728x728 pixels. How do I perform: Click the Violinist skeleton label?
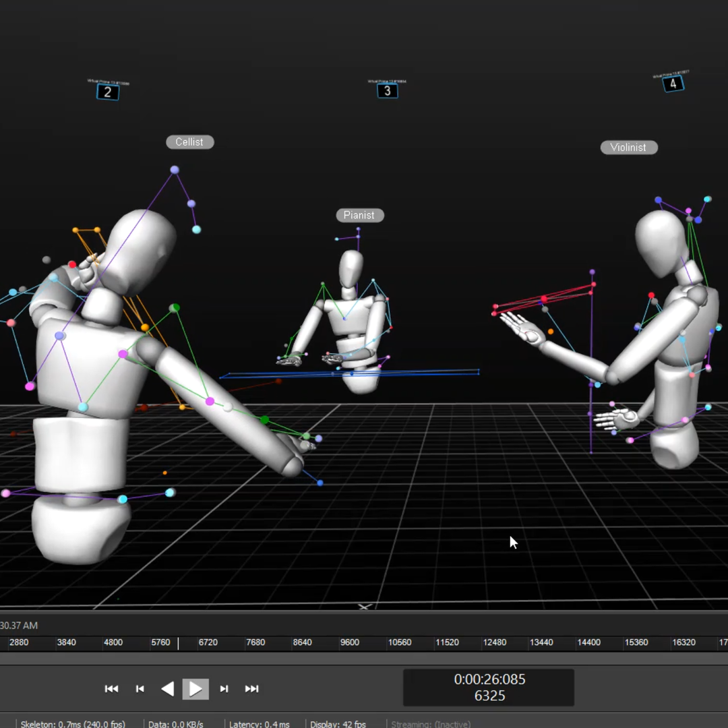[628, 147]
